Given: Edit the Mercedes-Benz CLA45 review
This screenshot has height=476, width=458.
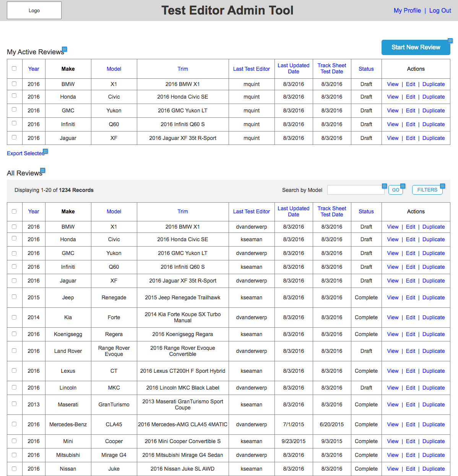Looking at the screenshot, I should click(x=411, y=424).
